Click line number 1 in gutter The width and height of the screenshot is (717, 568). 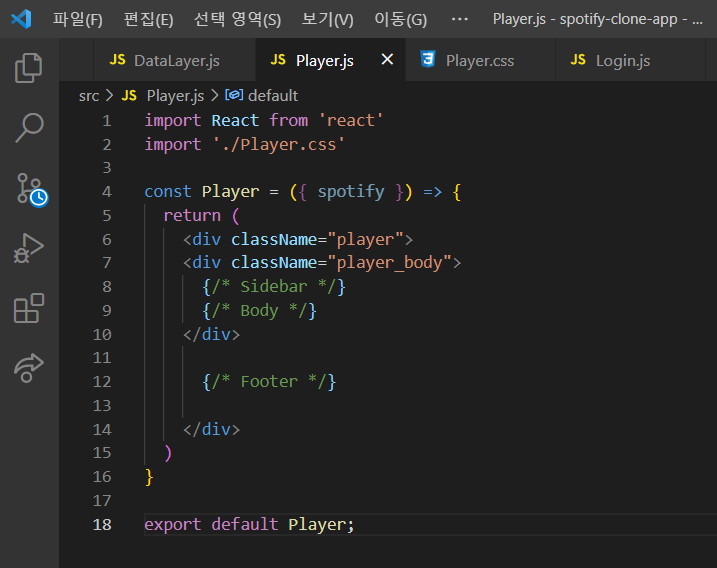107,121
